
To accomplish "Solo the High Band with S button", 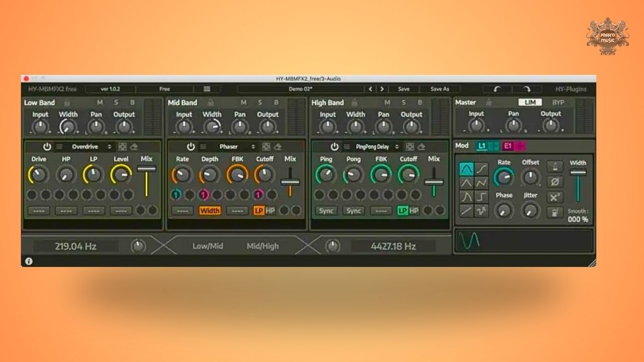I will [x=404, y=103].
